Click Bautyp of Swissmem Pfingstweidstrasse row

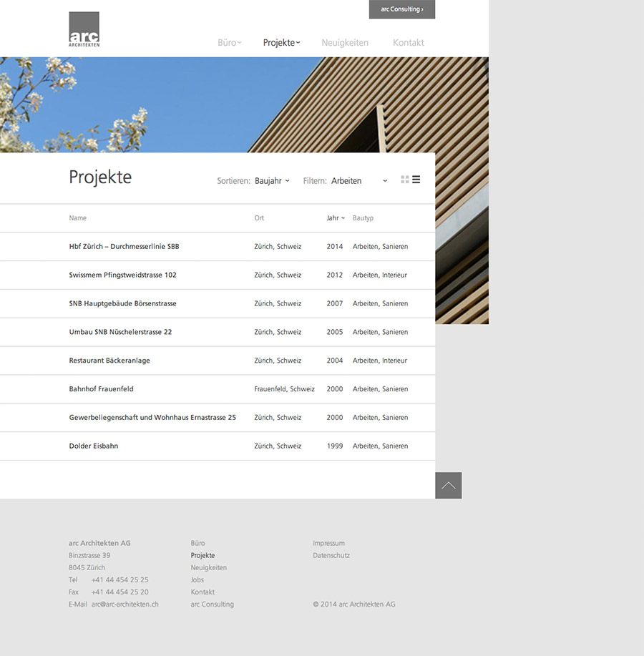coord(379,275)
